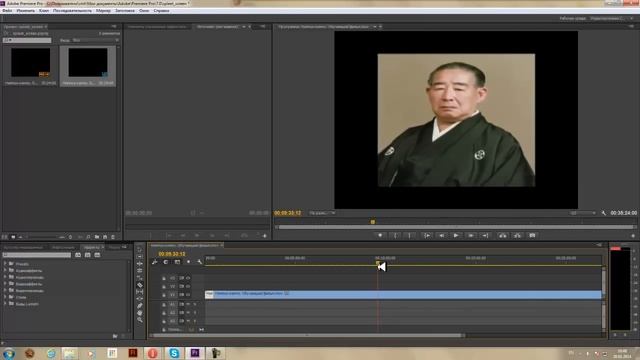Toggle Snap in timeline header
The image size is (640, 360).
coord(166,262)
